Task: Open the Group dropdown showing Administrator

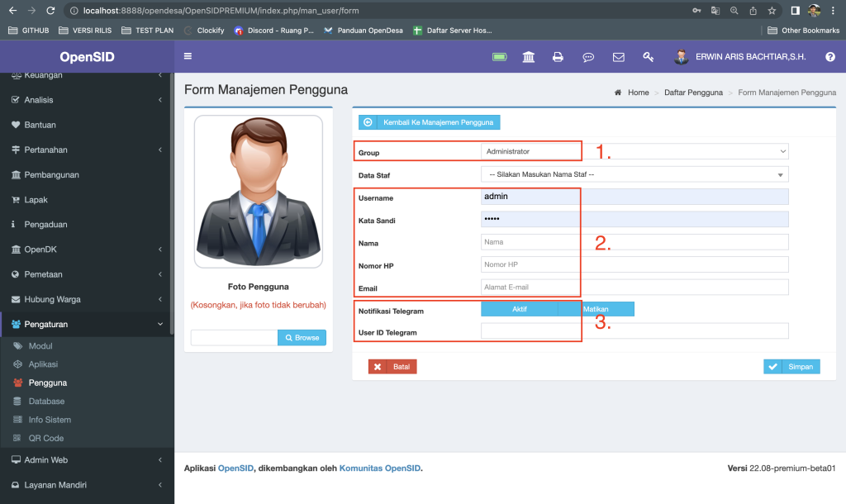Action: [634, 151]
